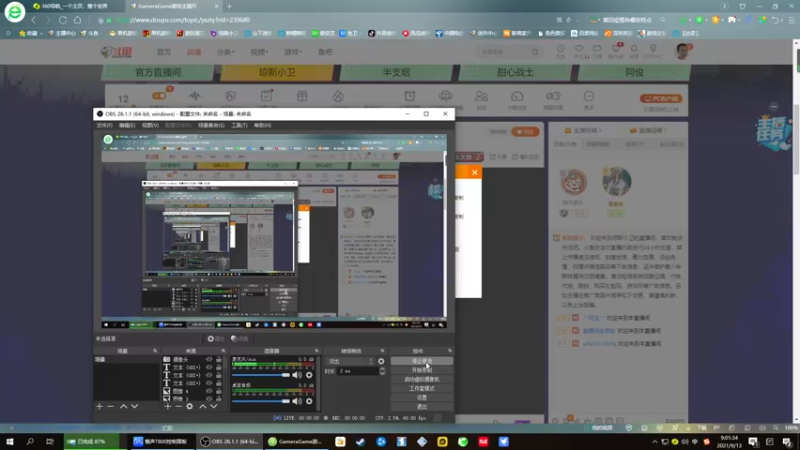Adjust the 桌面音频 volume slider
This screenshot has height=450, width=800.
pyautogui.click(x=261, y=401)
